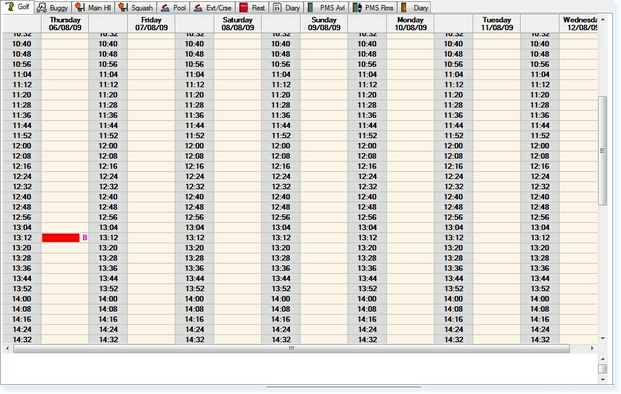Click the bottom panel scrollbar up arrow
This screenshot has width=621, height=394.
tap(603, 359)
